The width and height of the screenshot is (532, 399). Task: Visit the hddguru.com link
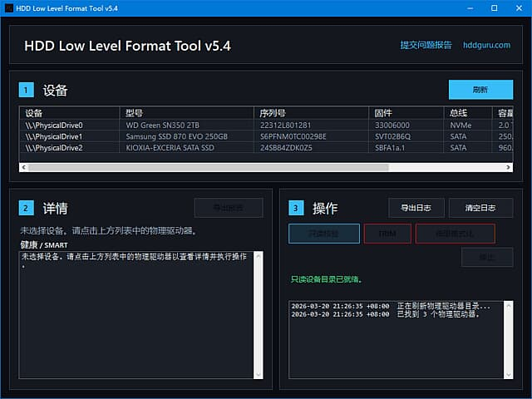486,45
